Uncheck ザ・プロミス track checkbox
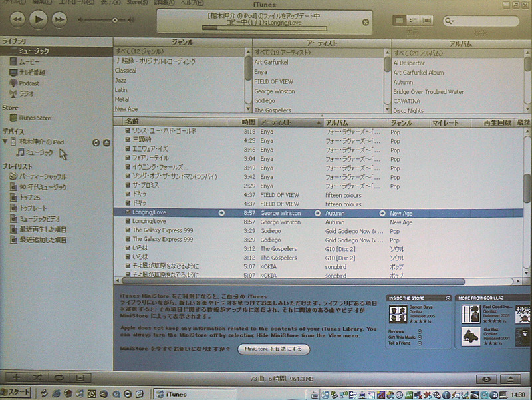The image size is (532, 400). [x=128, y=185]
